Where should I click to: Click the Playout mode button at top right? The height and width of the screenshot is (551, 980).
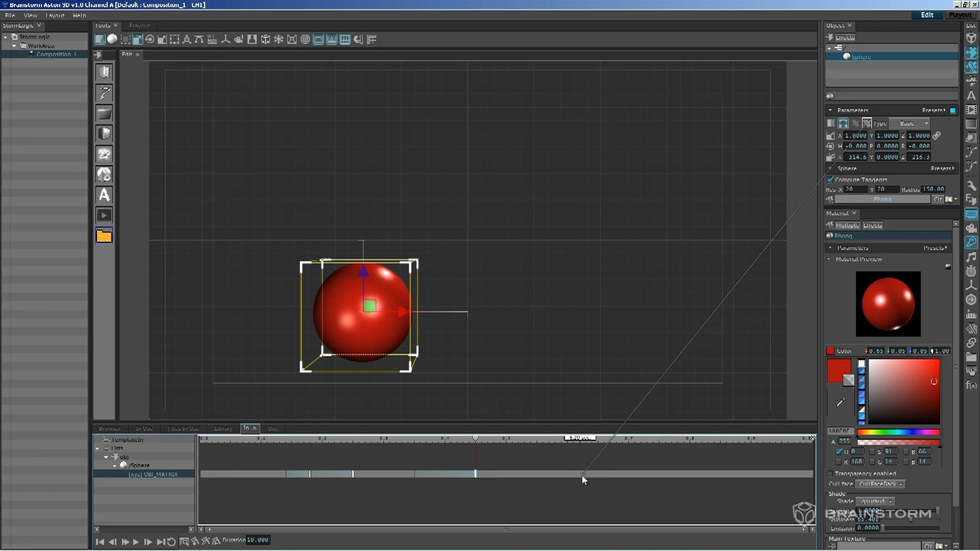[x=960, y=15]
